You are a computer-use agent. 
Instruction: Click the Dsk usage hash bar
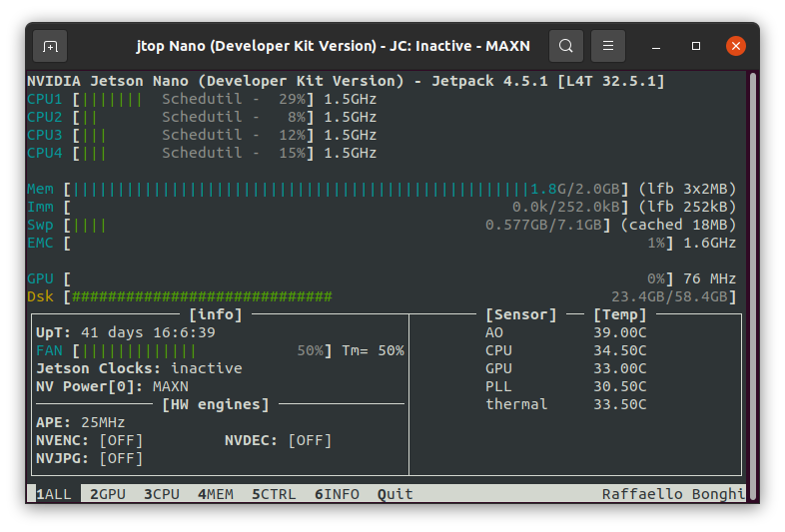pyautogui.click(x=202, y=296)
